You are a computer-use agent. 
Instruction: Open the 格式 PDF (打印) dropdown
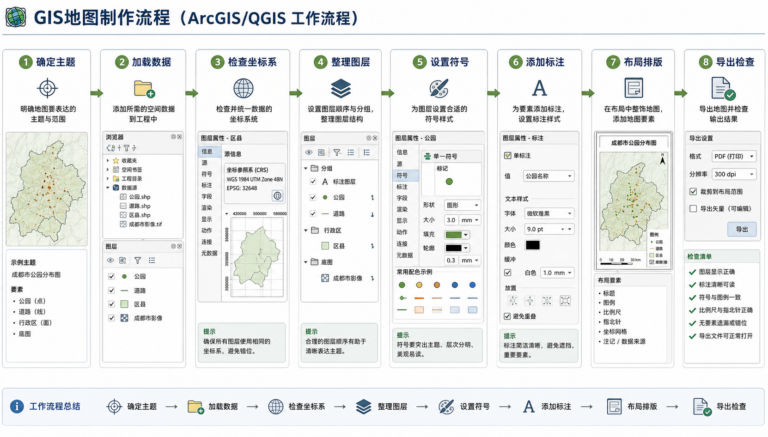click(733, 156)
